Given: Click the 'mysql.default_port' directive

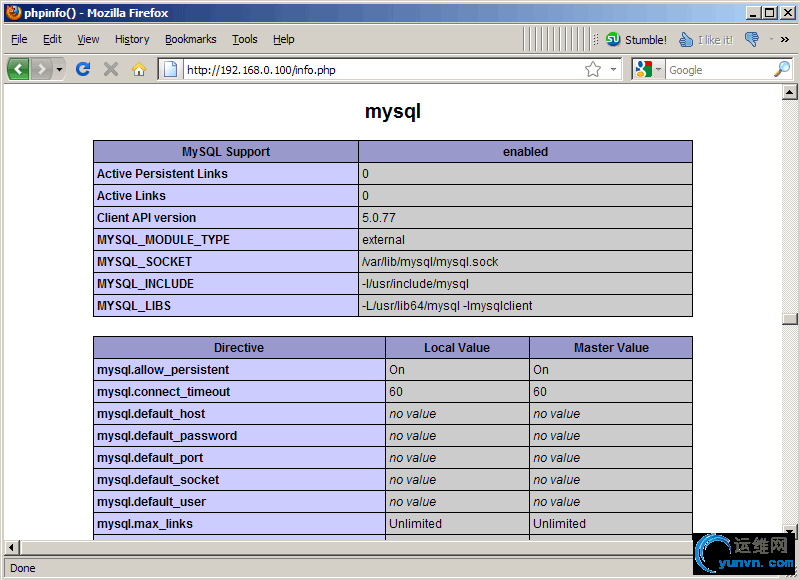Looking at the screenshot, I should click(x=150, y=458).
